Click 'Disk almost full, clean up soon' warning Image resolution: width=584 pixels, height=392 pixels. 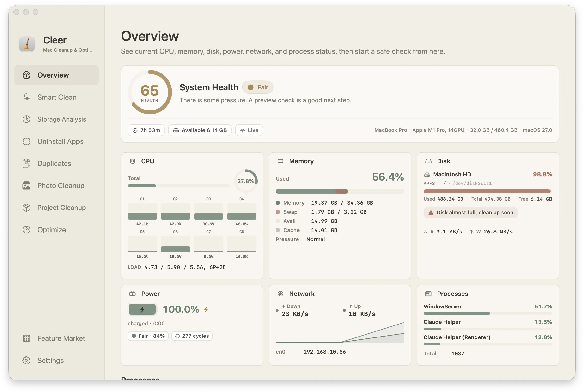click(471, 213)
